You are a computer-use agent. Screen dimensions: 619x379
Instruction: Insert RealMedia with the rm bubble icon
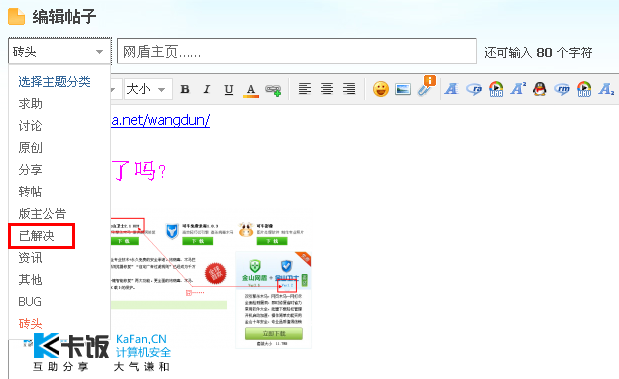point(562,89)
